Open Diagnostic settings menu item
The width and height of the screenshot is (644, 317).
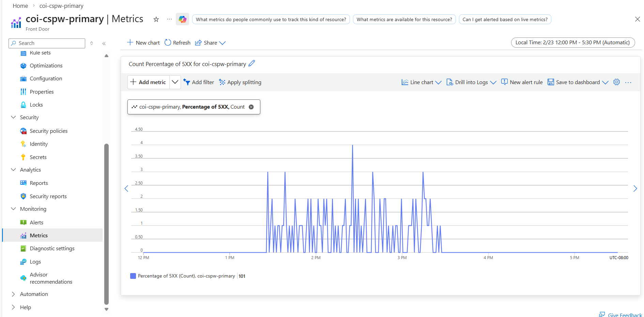coord(52,249)
